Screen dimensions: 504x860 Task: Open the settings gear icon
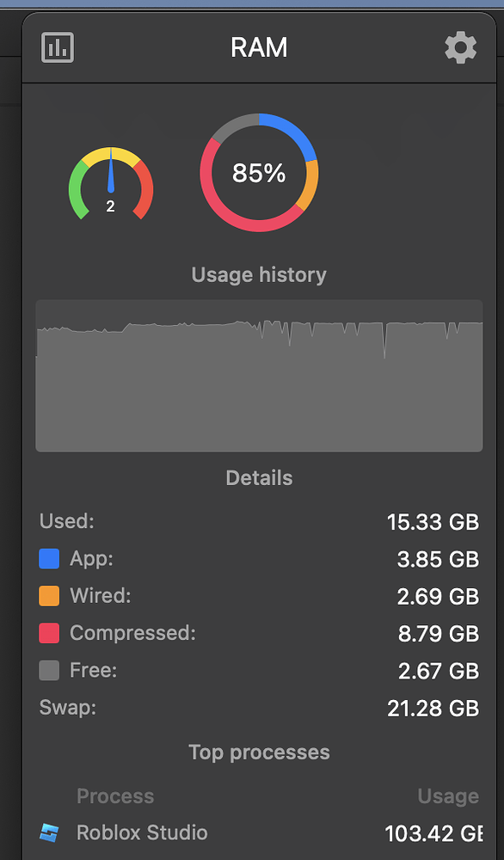461,47
